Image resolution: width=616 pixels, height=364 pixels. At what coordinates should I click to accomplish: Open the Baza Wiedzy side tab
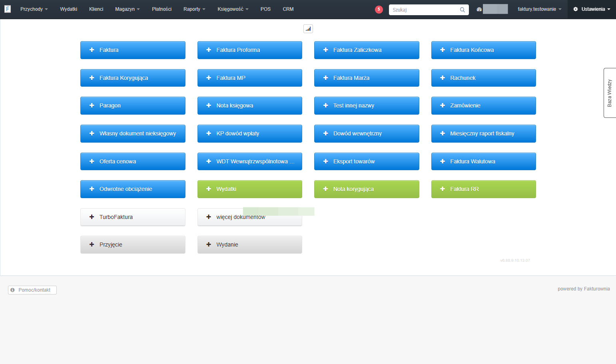coord(610,93)
